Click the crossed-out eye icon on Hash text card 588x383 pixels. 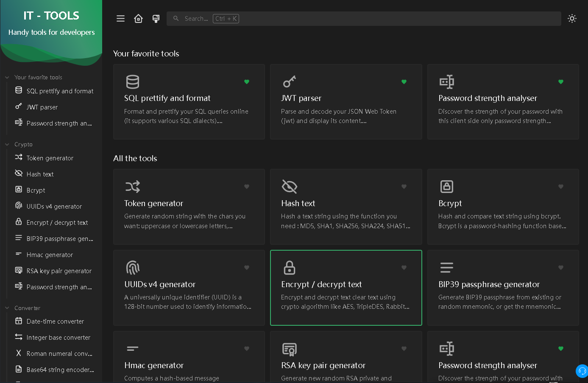290,187
